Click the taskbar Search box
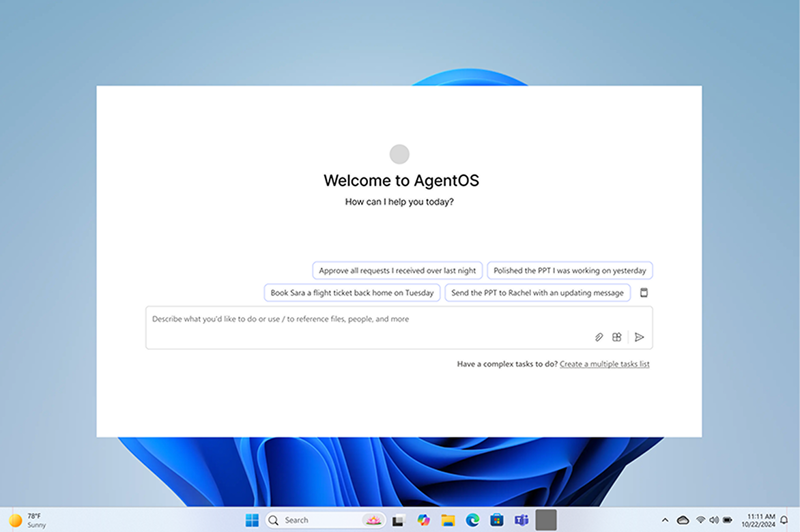 (325, 520)
